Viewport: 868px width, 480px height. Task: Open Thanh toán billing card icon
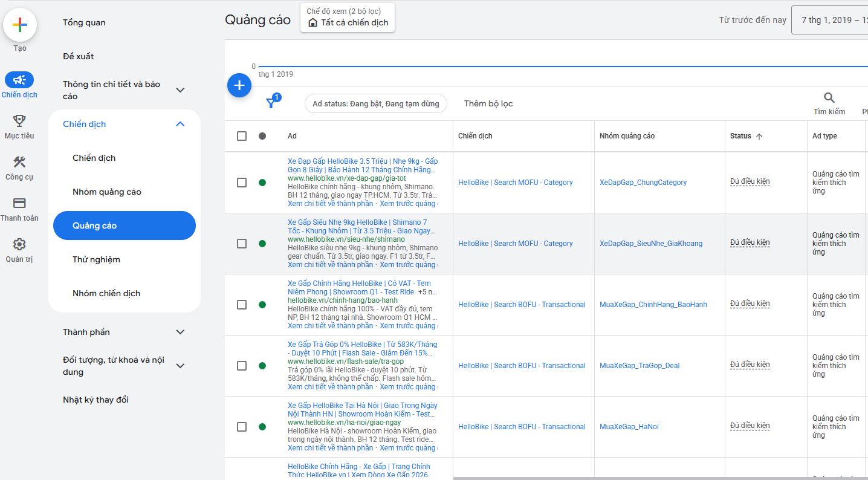19,203
